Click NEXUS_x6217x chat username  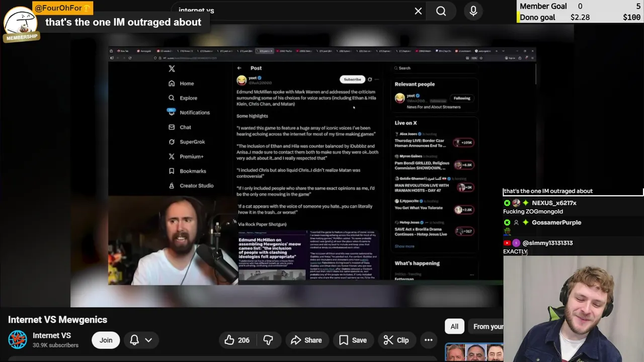coord(554,203)
